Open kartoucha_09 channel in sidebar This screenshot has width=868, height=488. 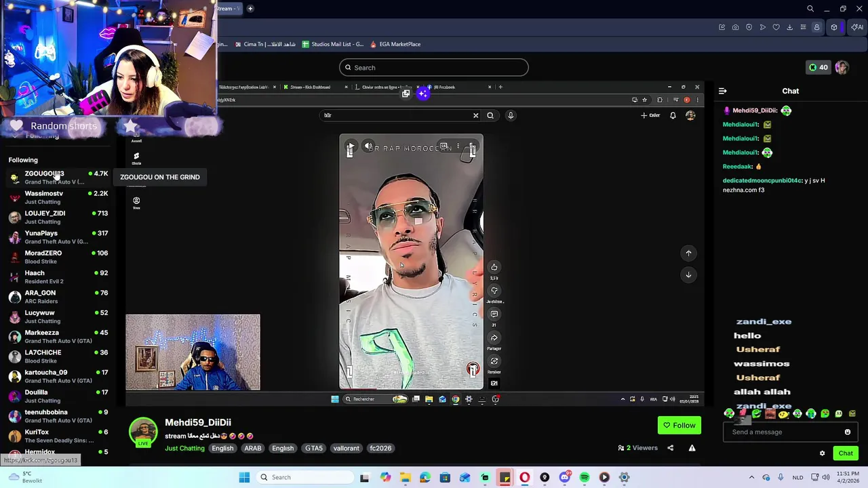58,376
